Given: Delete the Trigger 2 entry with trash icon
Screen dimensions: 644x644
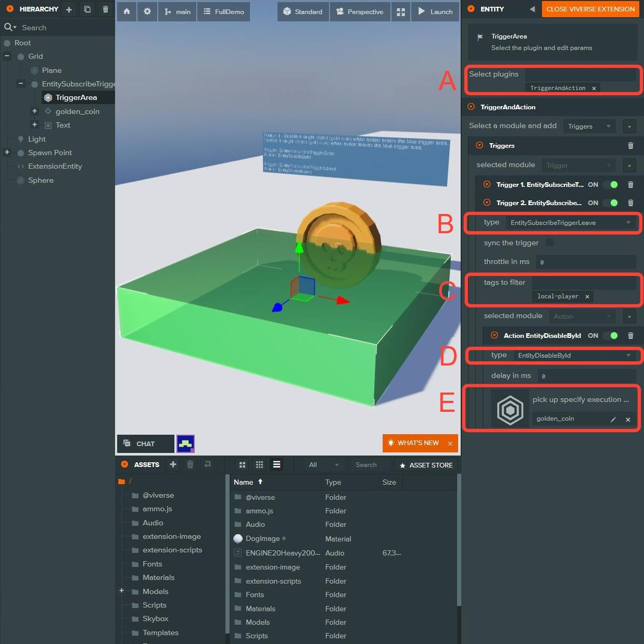Looking at the screenshot, I should (x=630, y=203).
